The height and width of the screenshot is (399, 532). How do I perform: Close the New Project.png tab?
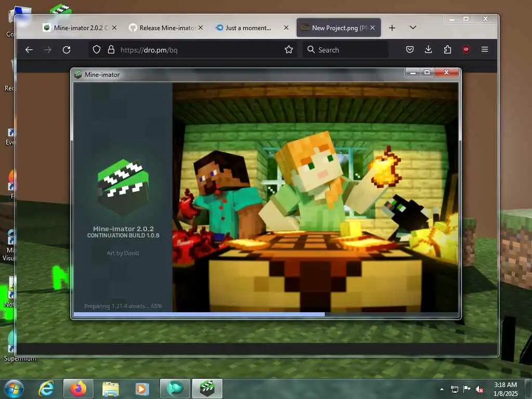tap(373, 28)
